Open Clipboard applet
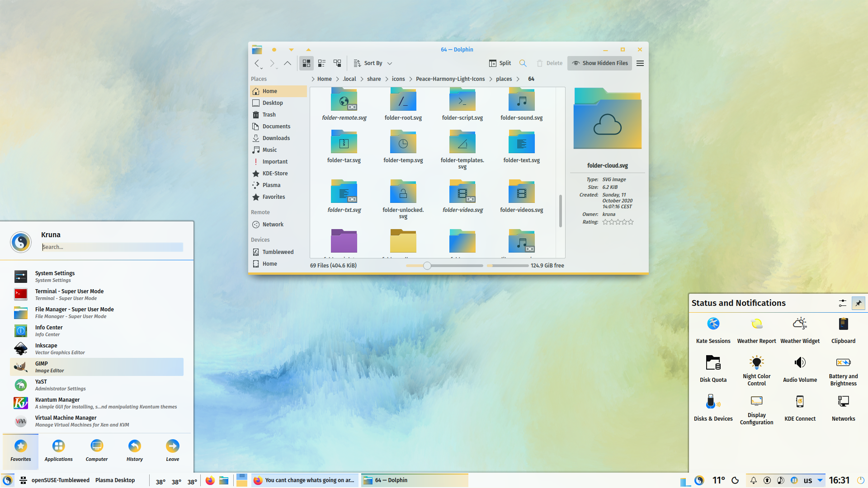This screenshot has height=488, width=868. 844,330
